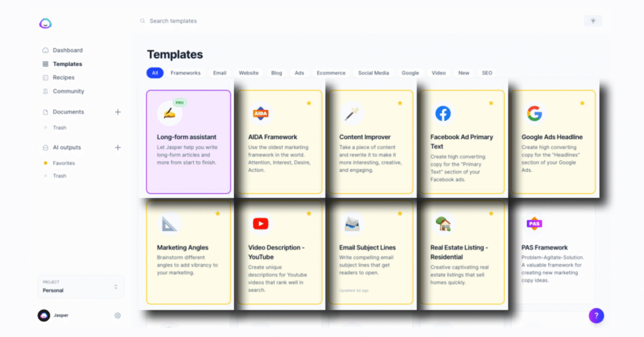Select the New filter tab
Viewport: 644px width, 337px height.
coord(464,73)
